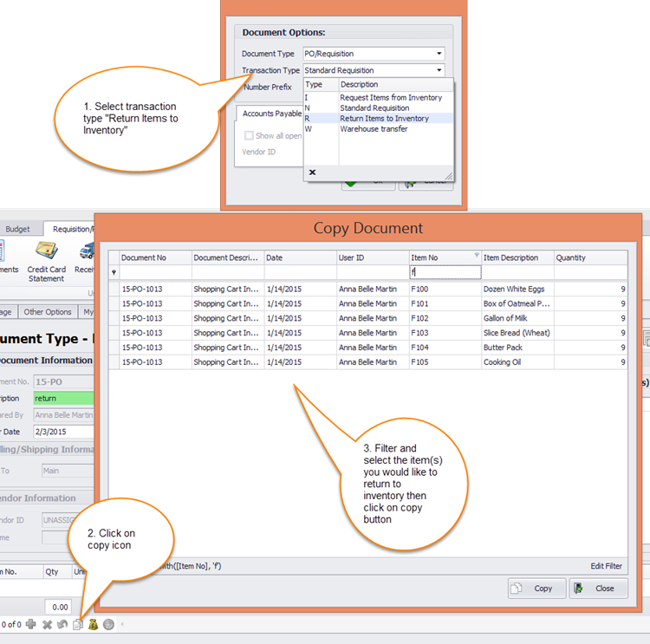Toggle the Show all open checkbox

click(x=250, y=136)
